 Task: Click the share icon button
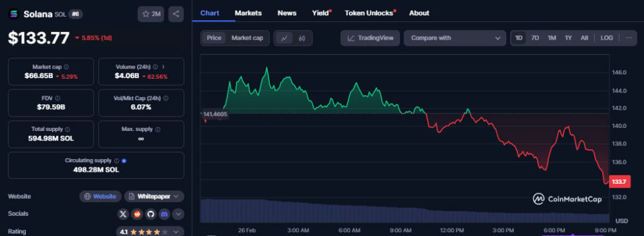click(x=176, y=14)
